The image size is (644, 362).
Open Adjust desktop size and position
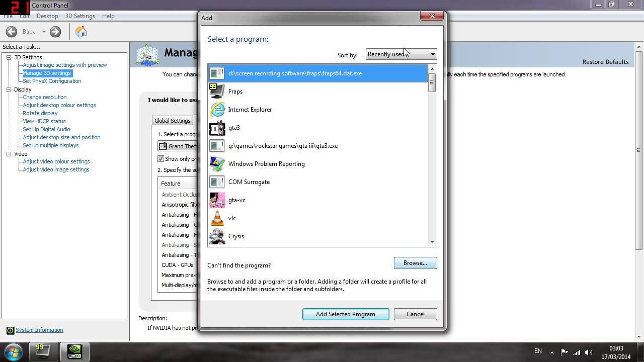click(x=61, y=137)
